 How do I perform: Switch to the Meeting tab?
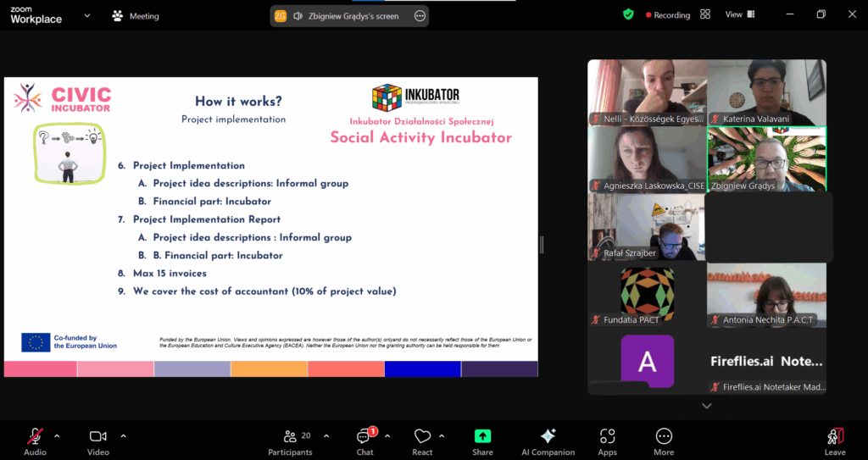pos(136,16)
